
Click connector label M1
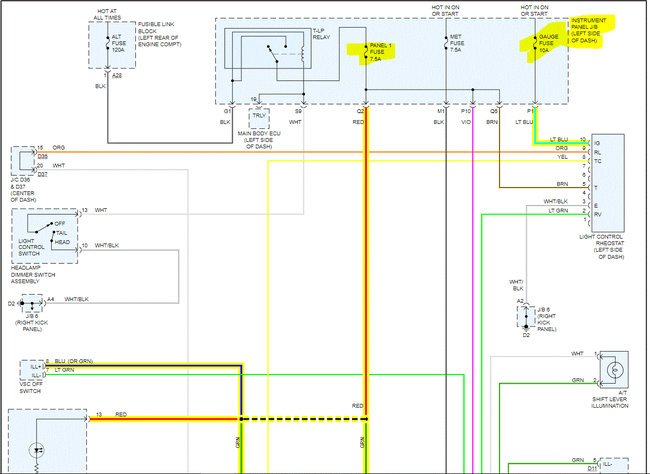click(x=441, y=111)
